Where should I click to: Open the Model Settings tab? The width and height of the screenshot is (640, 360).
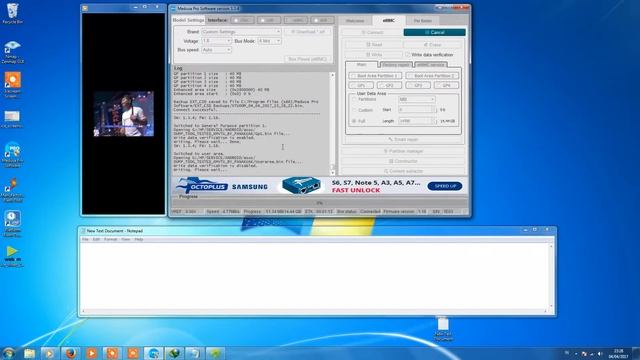click(188, 20)
